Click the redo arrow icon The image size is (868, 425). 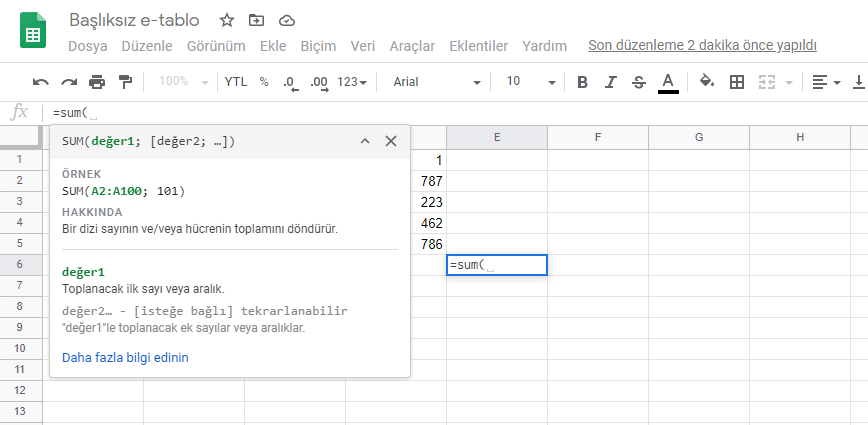(x=69, y=82)
